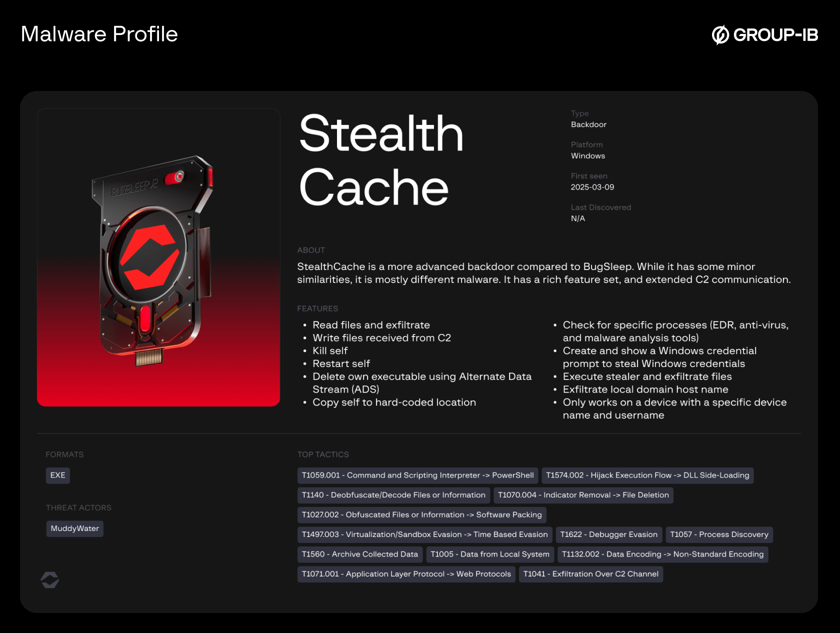Select the EXE format tag
Screen dimensions: 840x633
(57, 475)
